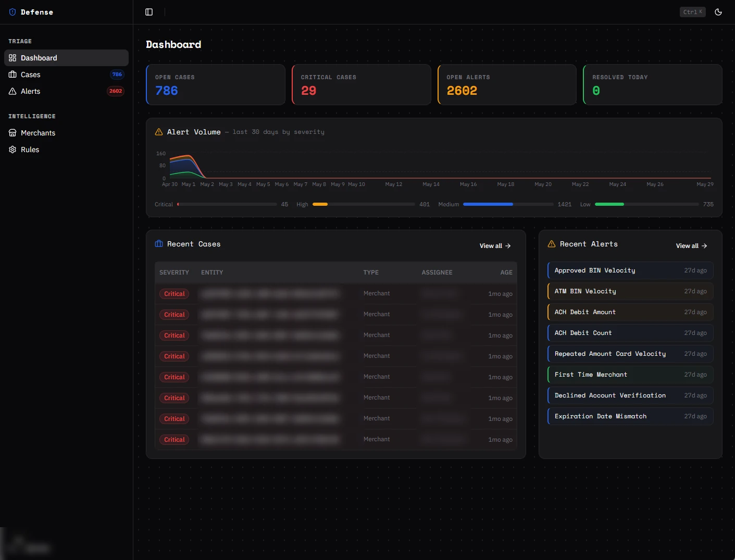Open the ACH Debit Amount alert

630,312
